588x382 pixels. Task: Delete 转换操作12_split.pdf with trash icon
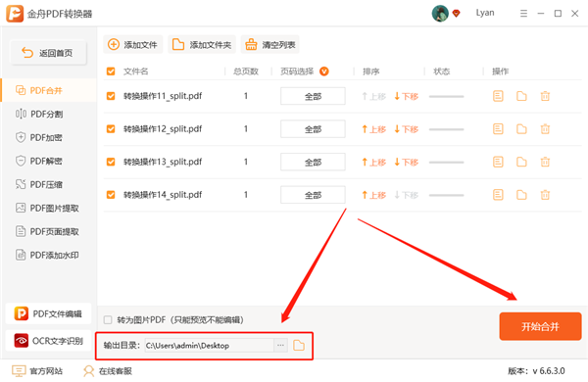pyautogui.click(x=545, y=129)
